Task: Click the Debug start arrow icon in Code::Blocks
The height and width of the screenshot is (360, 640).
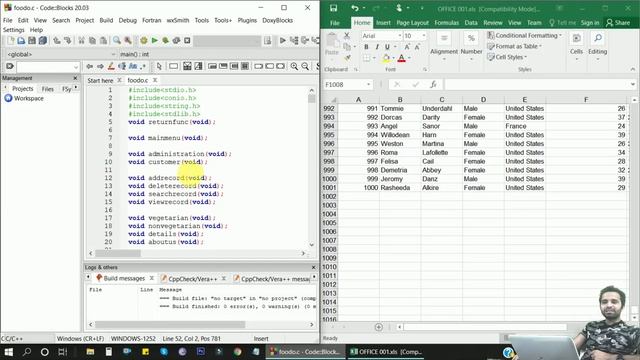Action: [x=282, y=40]
